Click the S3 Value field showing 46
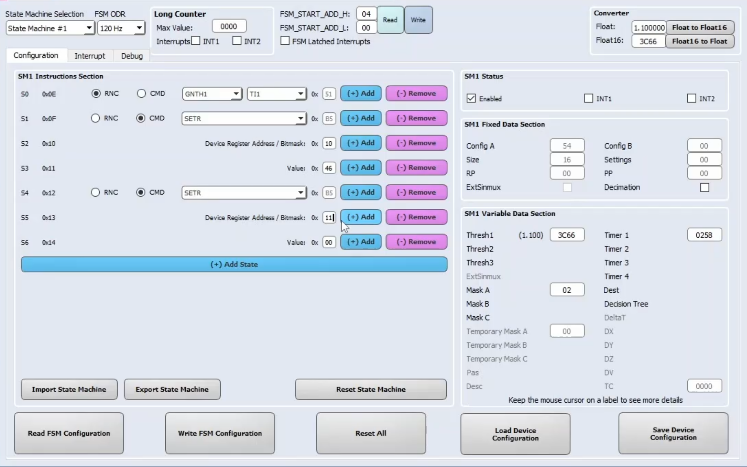 [329, 168]
